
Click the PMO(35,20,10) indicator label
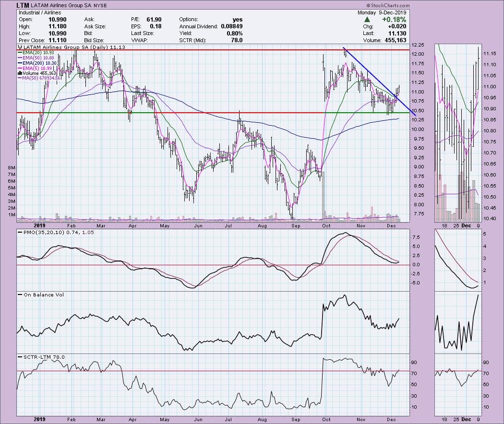tap(56, 232)
